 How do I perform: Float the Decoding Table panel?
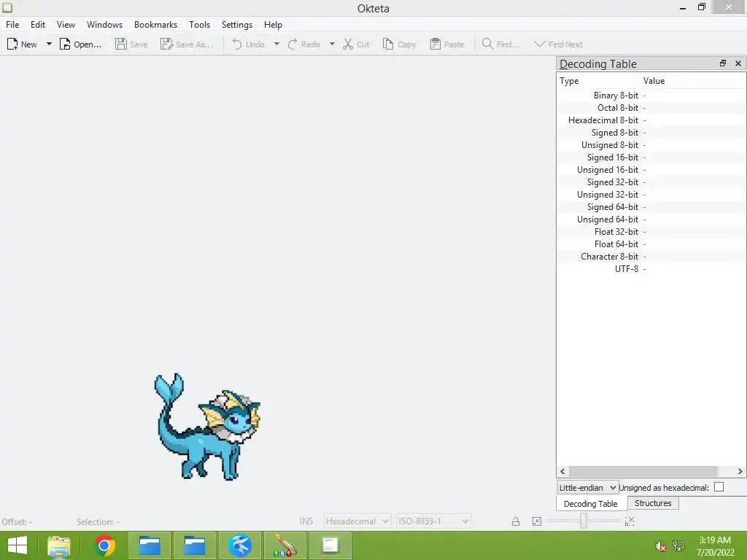[723, 63]
